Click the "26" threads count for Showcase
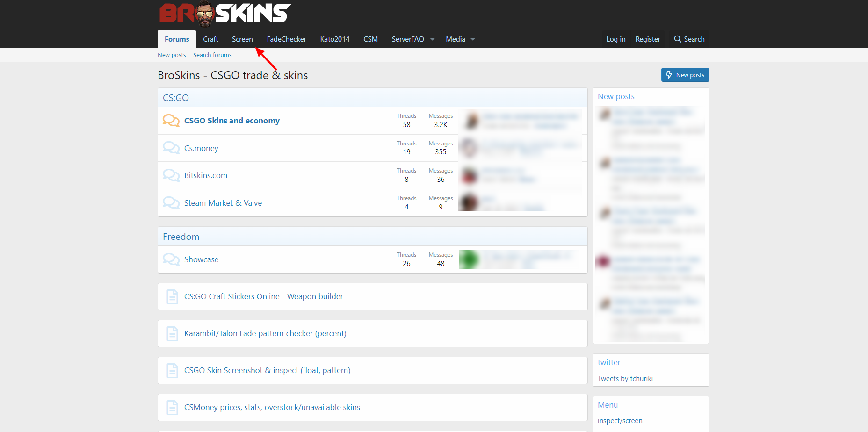Image resolution: width=868 pixels, height=432 pixels. (x=407, y=264)
